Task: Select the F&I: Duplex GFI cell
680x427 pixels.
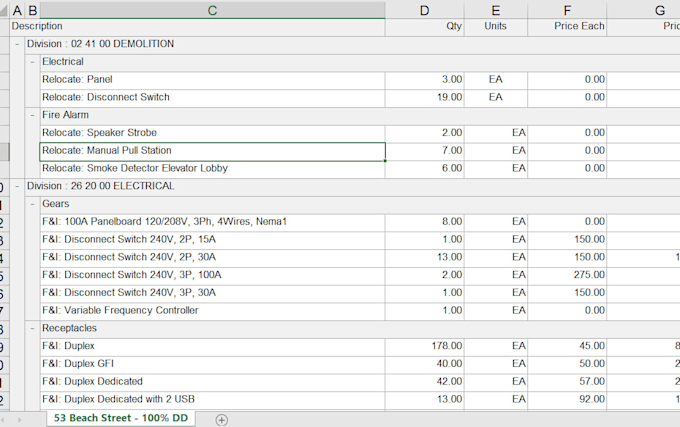Action: coord(212,364)
